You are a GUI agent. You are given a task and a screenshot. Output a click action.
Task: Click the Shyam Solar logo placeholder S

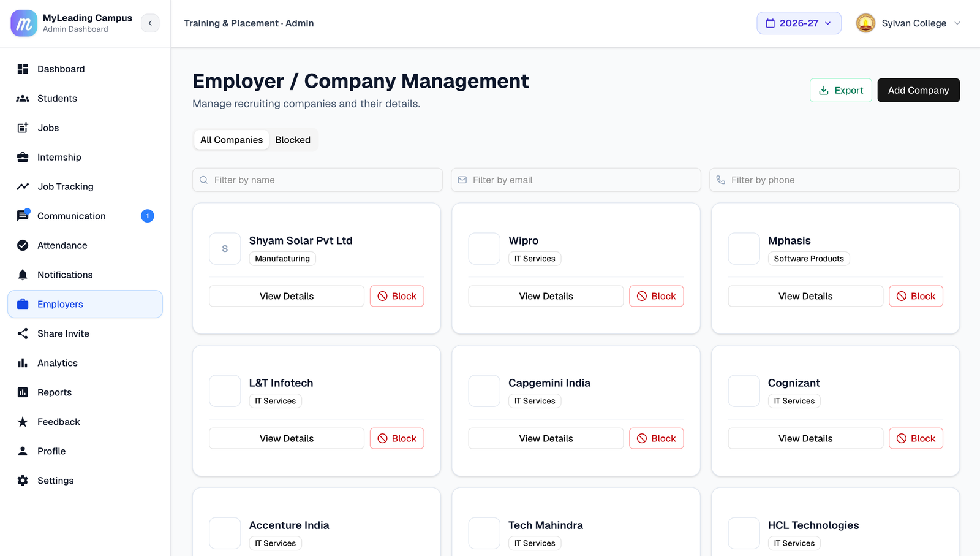[225, 249]
